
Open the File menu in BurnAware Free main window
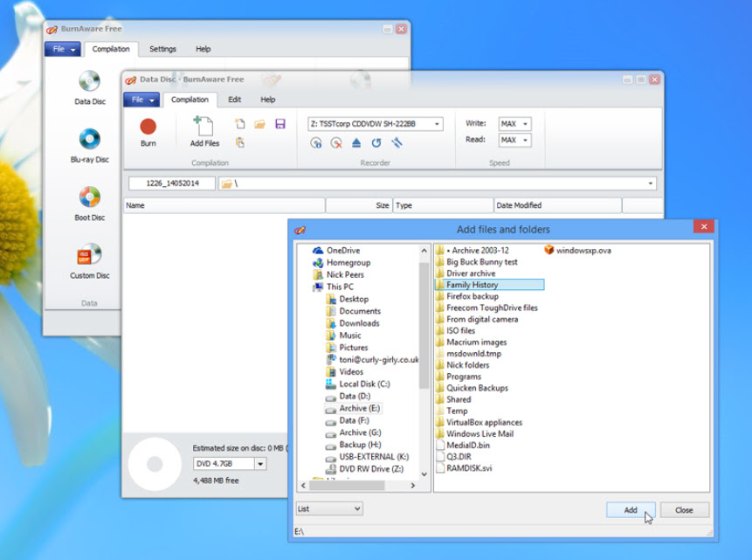(63, 49)
